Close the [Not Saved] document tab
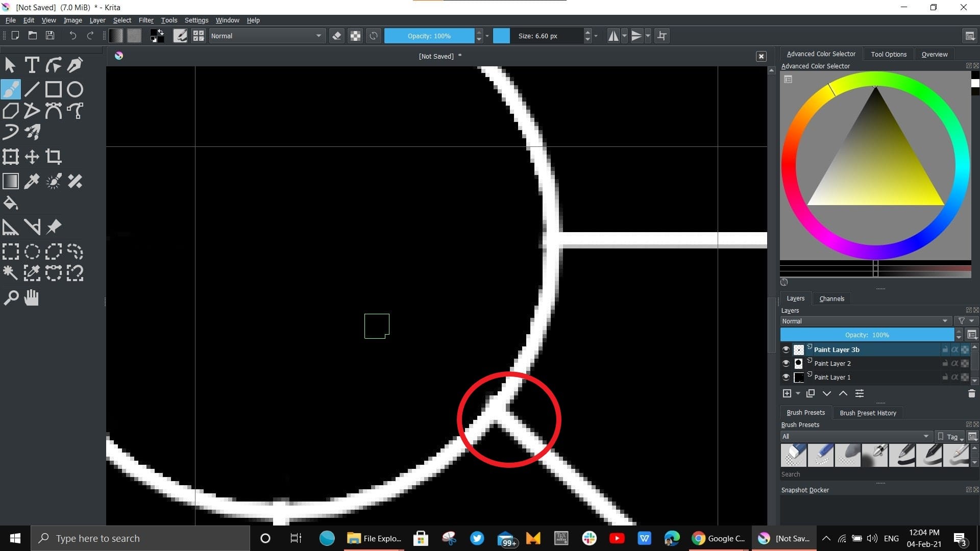 point(761,56)
